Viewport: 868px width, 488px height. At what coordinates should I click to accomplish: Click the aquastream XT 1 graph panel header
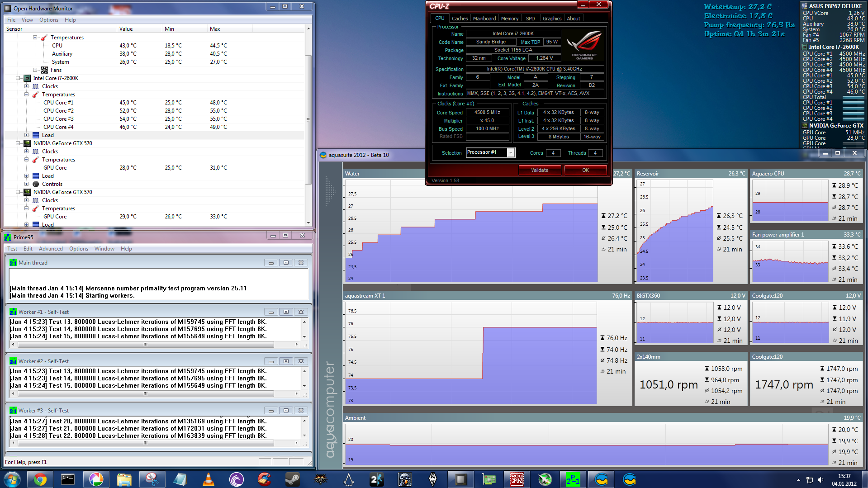tap(487, 296)
